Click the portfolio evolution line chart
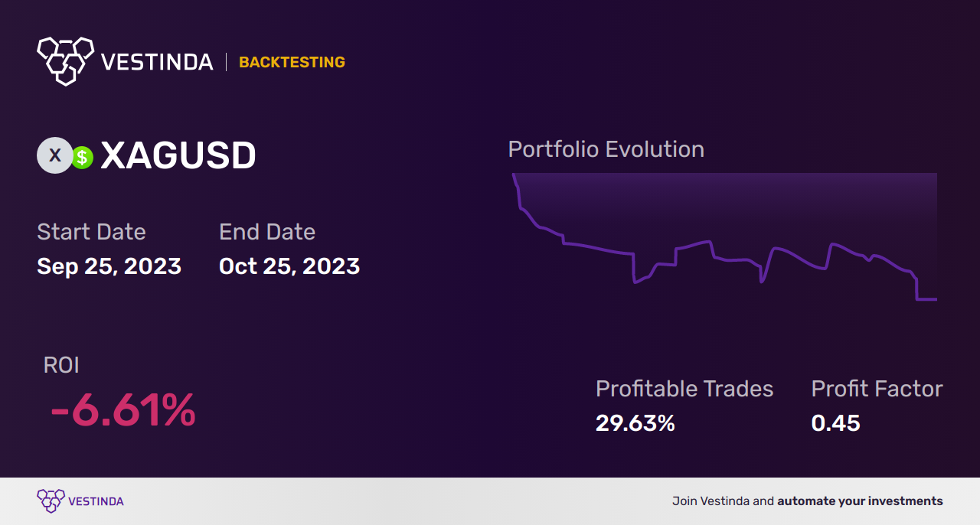The width and height of the screenshot is (980, 525). (724, 237)
